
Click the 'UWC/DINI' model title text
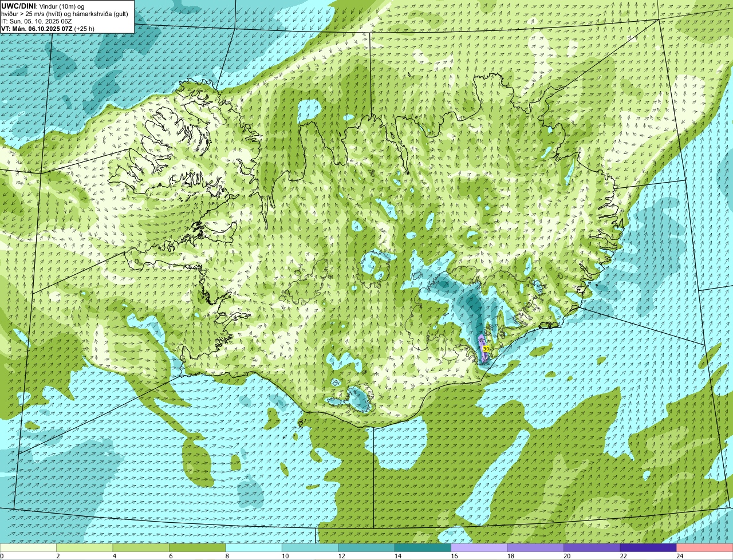[x=18, y=6]
